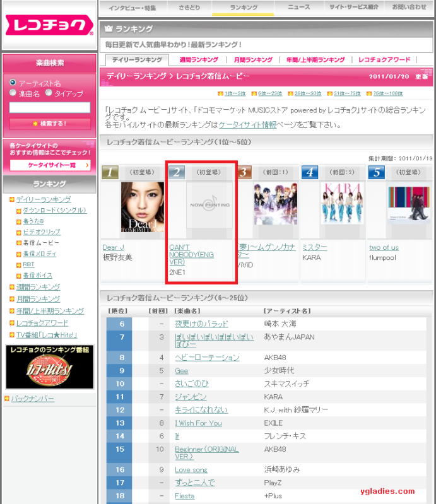Switch to the レコチョクアワード tab
The width and height of the screenshot is (436, 504).
[384, 60]
